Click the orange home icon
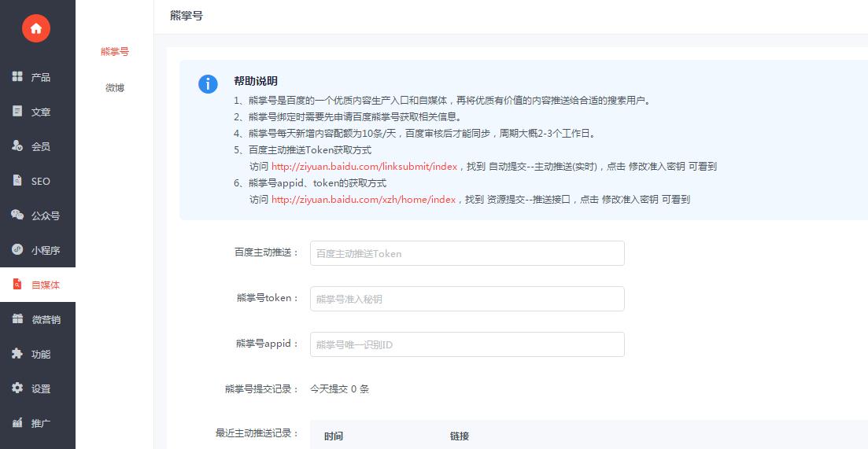 (x=36, y=28)
